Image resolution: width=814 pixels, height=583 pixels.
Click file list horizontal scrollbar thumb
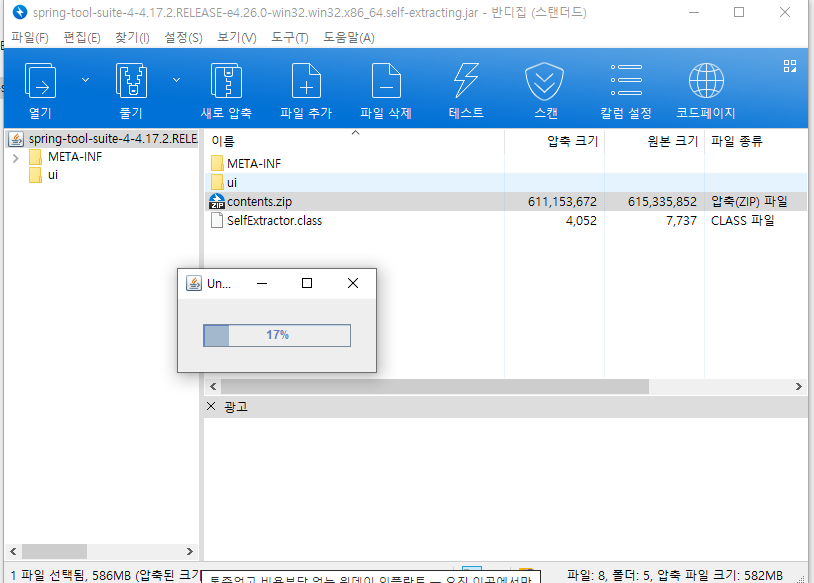coord(435,387)
